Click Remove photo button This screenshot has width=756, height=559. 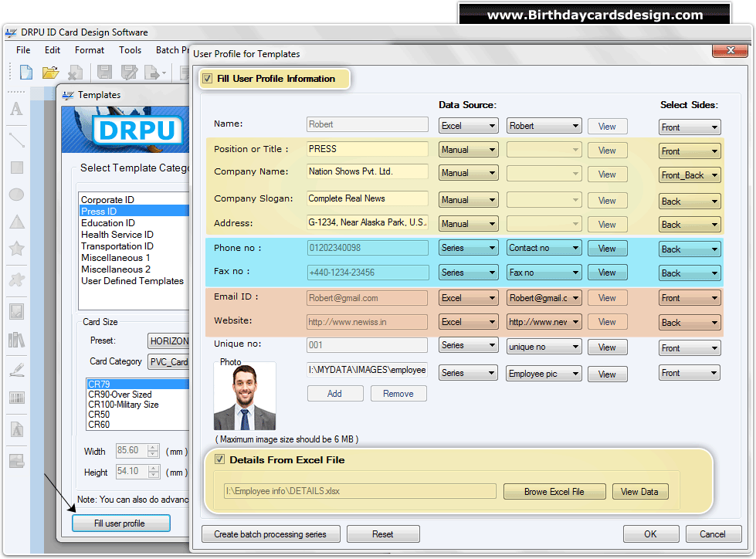pyautogui.click(x=398, y=394)
